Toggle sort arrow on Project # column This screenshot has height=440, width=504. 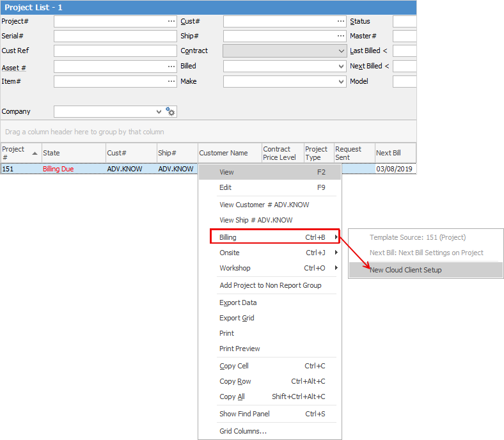click(x=35, y=153)
